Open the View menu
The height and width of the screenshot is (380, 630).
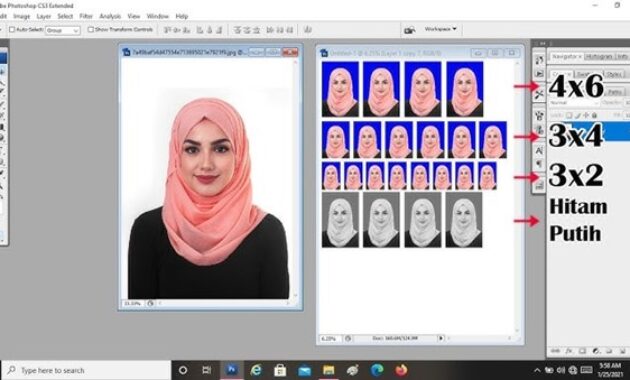[134, 16]
